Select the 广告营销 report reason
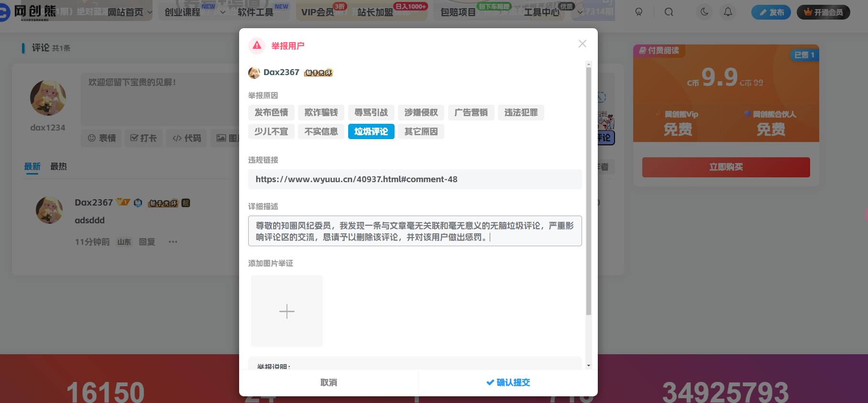 click(471, 112)
